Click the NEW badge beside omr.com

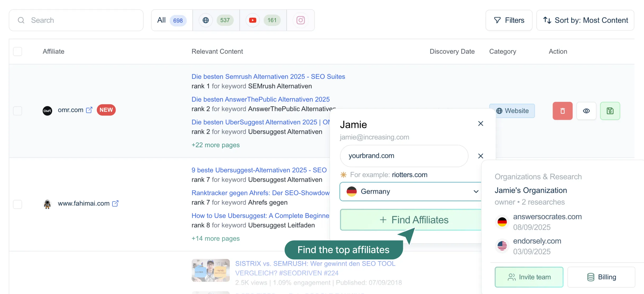coord(106,110)
